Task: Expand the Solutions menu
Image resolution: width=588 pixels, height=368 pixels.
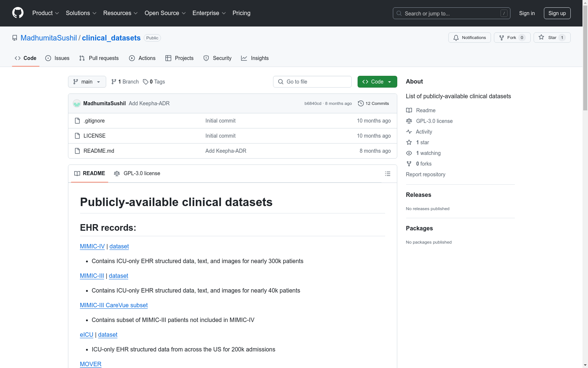Action: [x=81, y=13]
